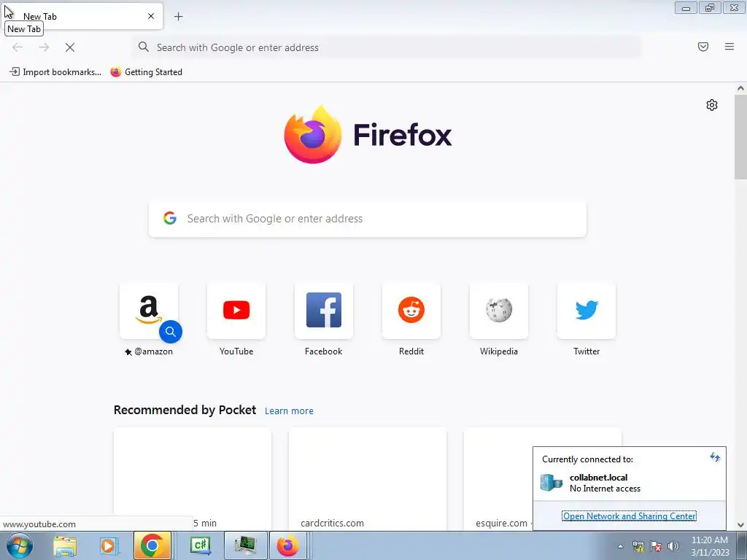This screenshot has height=560, width=747.
Task: Open the monitor app in taskbar
Action: (x=246, y=545)
